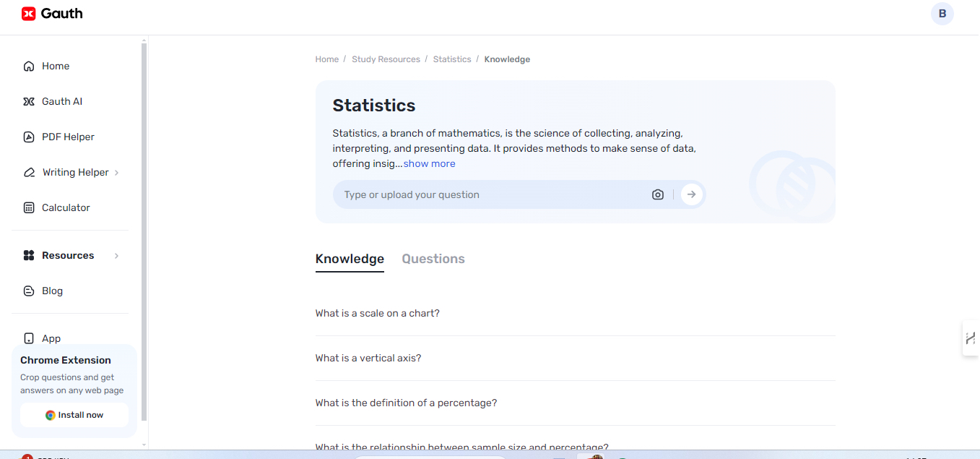
Task: Select the Calculator icon in sidebar
Action: pyautogui.click(x=29, y=208)
